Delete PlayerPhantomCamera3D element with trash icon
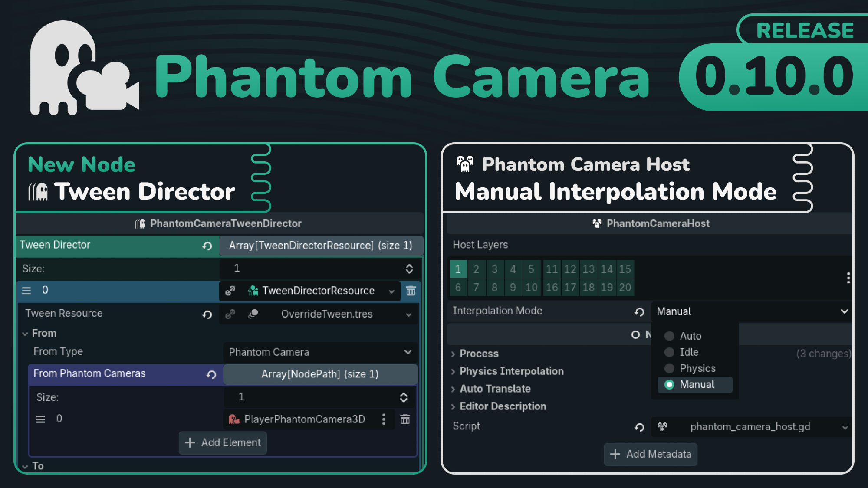 [x=405, y=419]
